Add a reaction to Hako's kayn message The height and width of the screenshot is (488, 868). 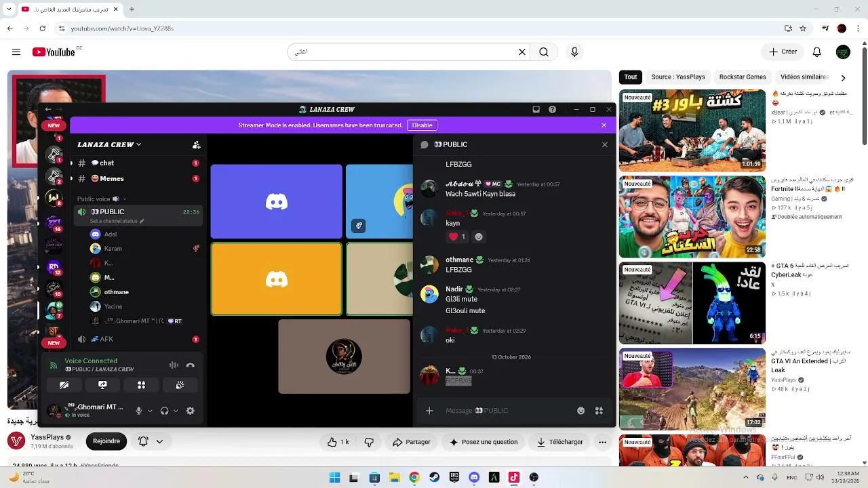tap(479, 237)
